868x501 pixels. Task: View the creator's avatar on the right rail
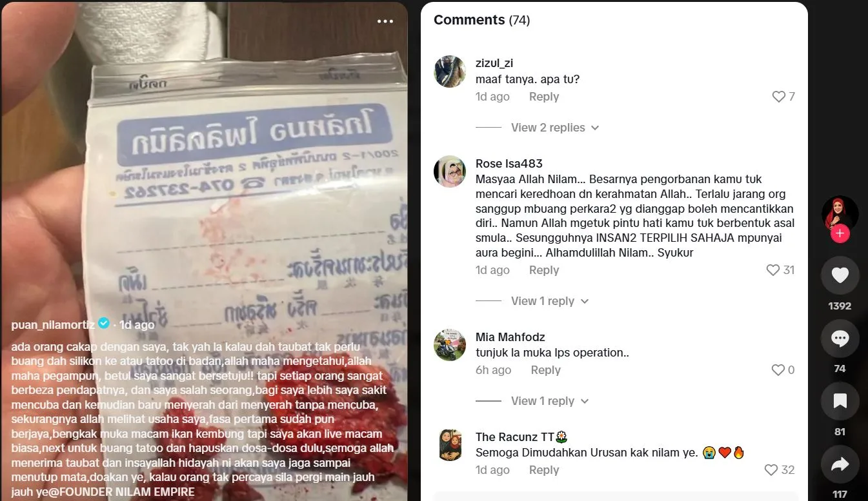click(840, 214)
